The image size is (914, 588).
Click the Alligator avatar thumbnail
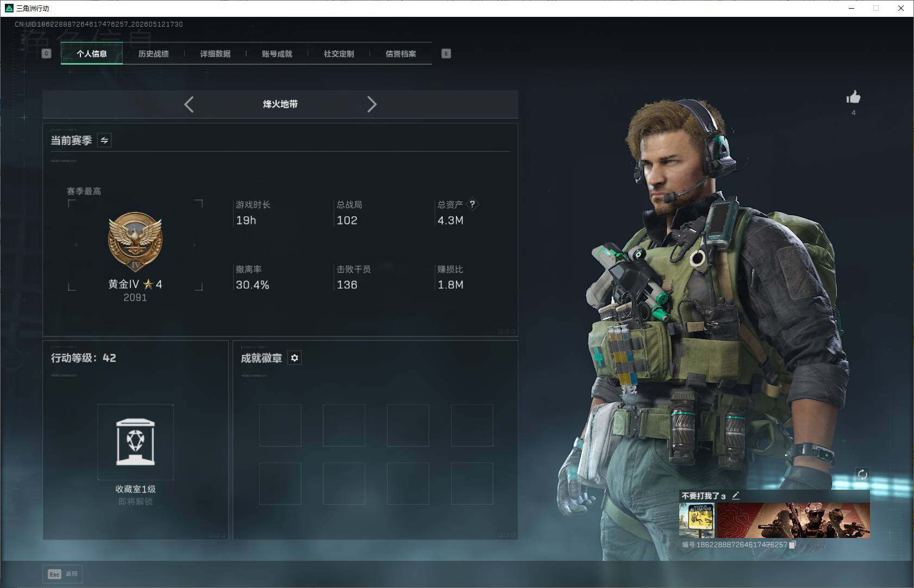click(697, 521)
